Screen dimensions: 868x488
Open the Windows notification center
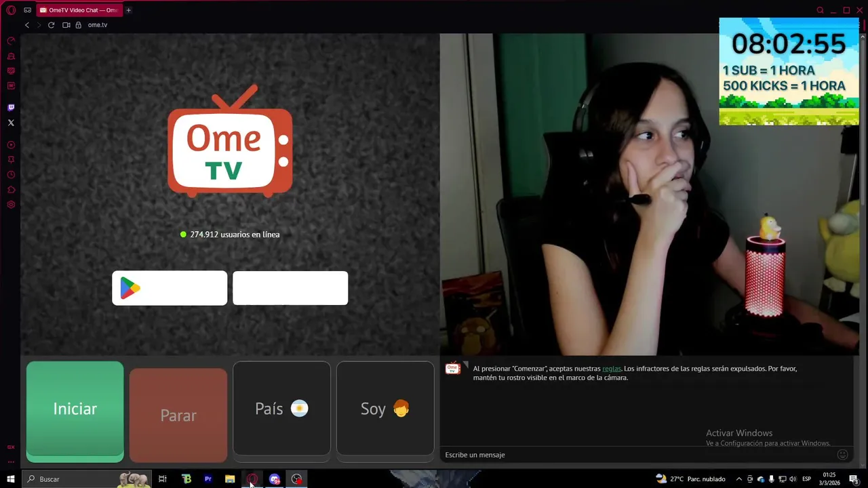(854, 479)
